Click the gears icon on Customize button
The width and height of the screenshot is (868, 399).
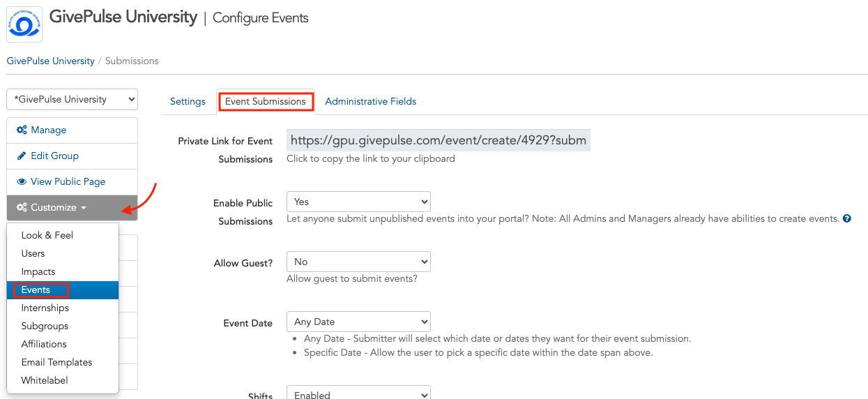click(22, 208)
